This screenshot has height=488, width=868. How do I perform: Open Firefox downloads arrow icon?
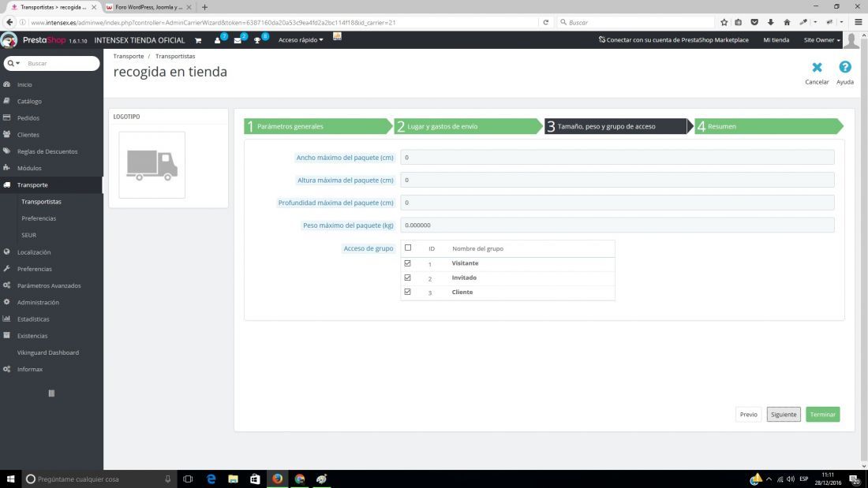[771, 22]
